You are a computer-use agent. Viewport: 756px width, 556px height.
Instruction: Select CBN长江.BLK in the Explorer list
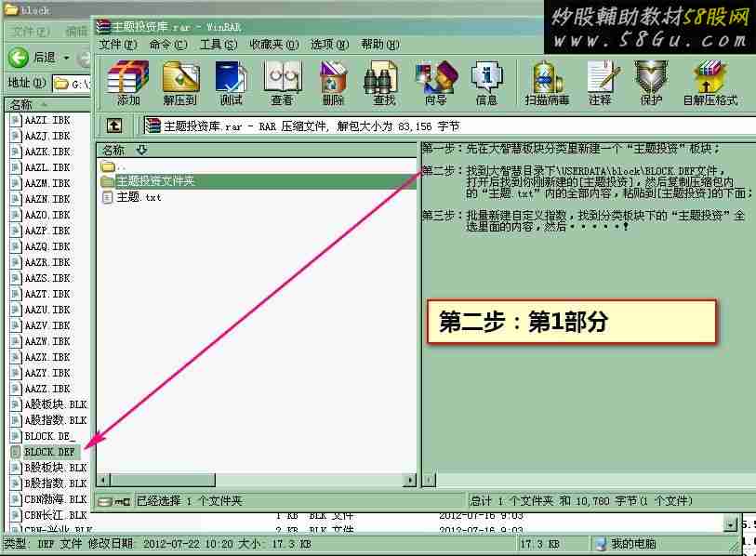click(x=56, y=515)
